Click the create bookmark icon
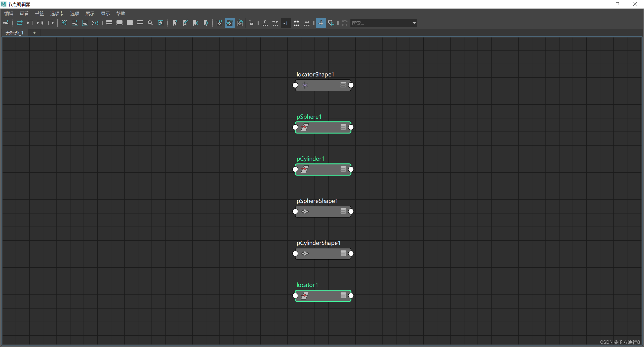 175,23
